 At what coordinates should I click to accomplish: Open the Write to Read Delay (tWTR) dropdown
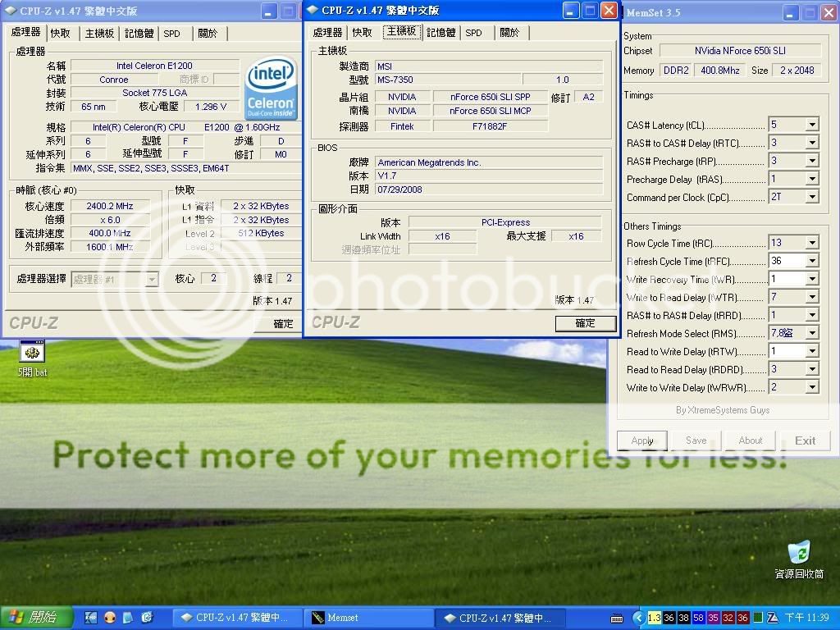tap(812, 297)
